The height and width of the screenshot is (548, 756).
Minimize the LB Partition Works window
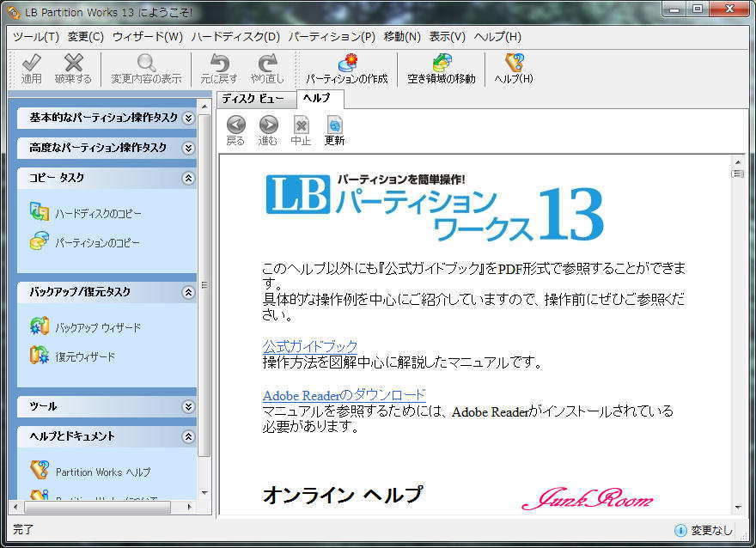pos(674,9)
